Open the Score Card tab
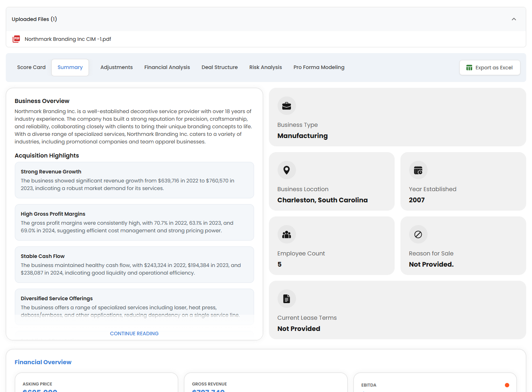Viewport: 532px width, 392px height. 31,67
